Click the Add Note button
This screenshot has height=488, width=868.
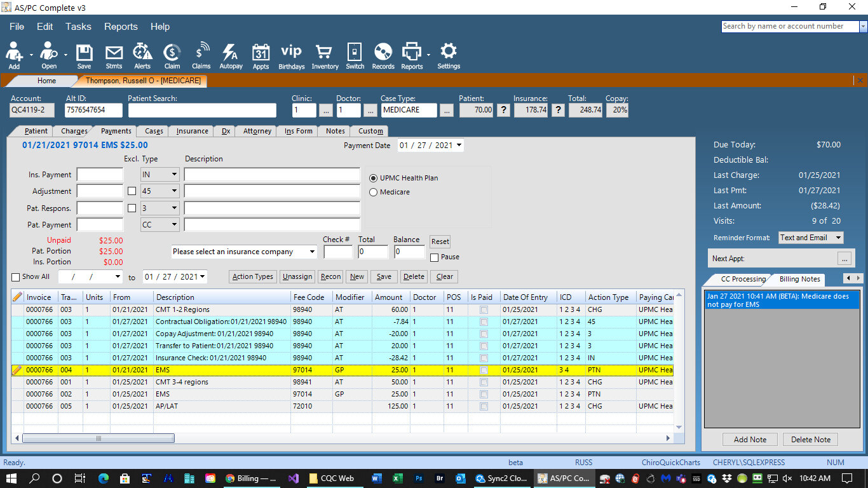pos(750,439)
